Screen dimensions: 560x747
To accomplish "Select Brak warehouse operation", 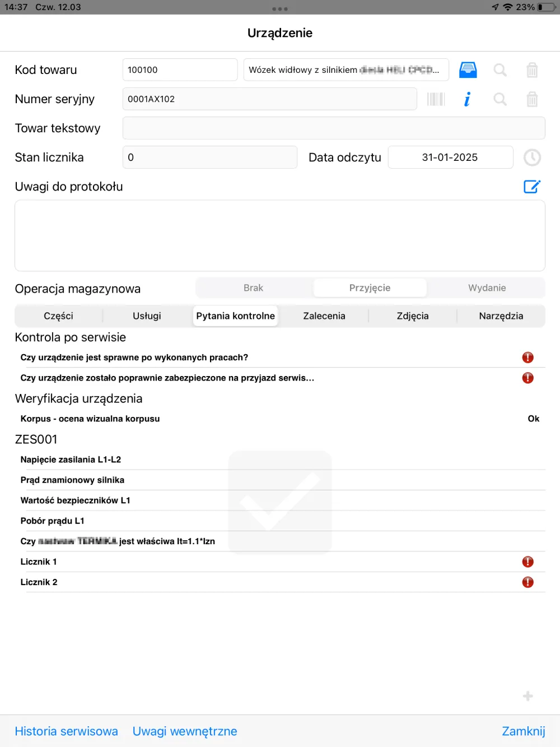I will coord(253,288).
